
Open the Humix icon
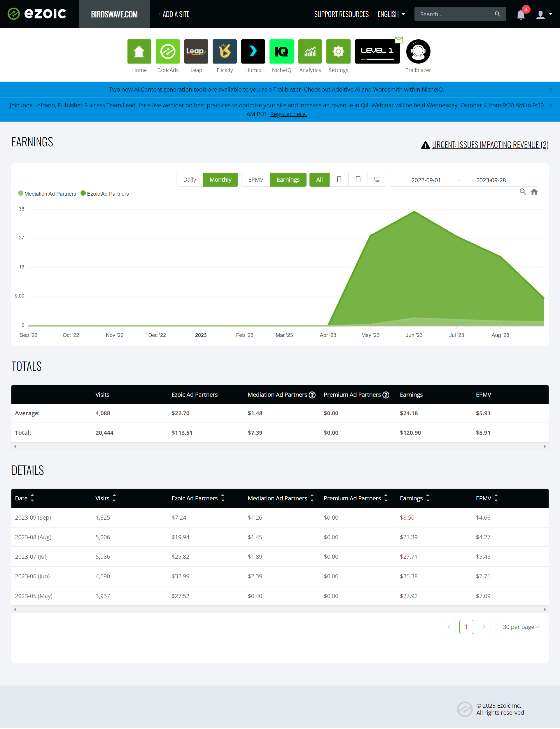[x=253, y=51]
